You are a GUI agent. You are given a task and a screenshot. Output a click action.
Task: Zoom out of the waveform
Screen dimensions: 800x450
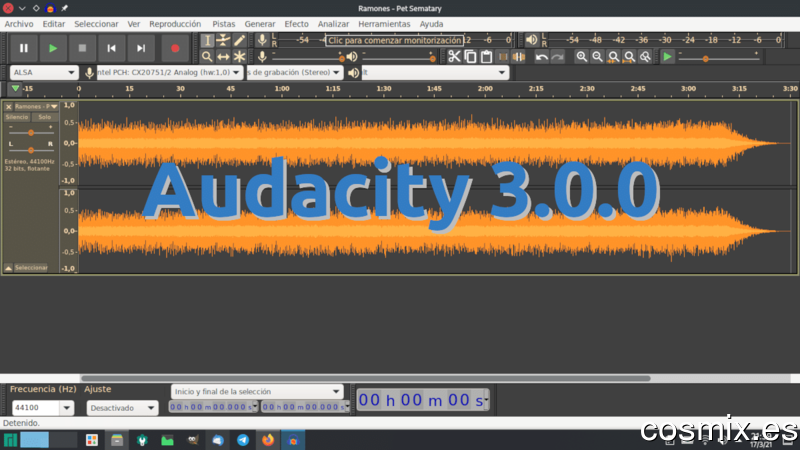(x=597, y=57)
